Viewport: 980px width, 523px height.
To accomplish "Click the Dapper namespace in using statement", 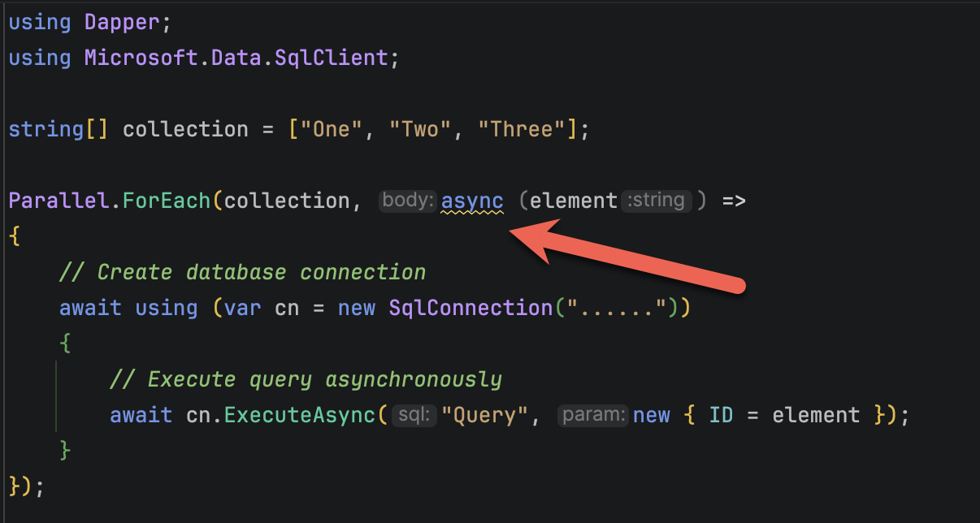I will pyautogui.click(x=122, y=22).
